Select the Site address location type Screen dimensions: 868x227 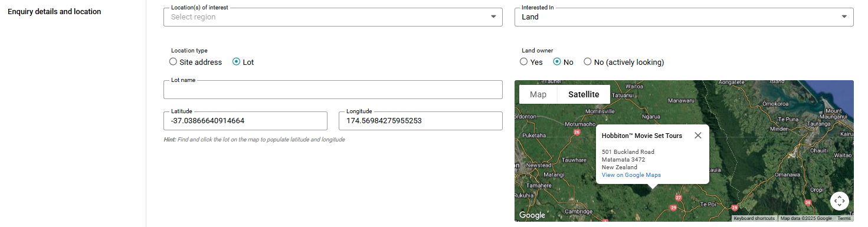click(x=196, y=62)
